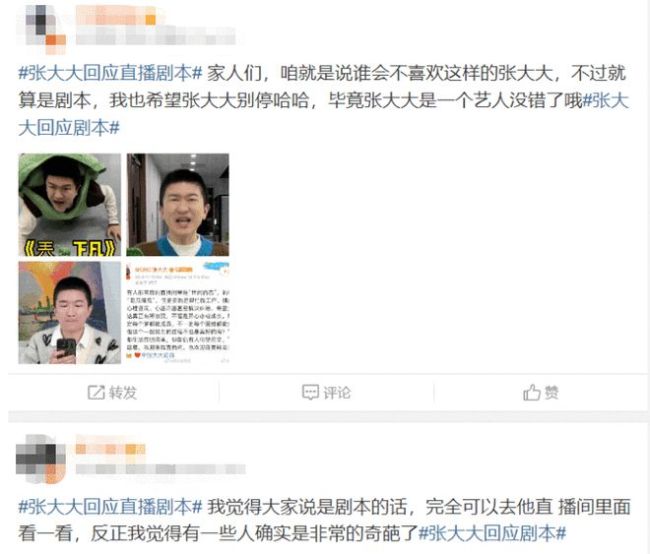Open the second post's blurred username

coord(111,449)
